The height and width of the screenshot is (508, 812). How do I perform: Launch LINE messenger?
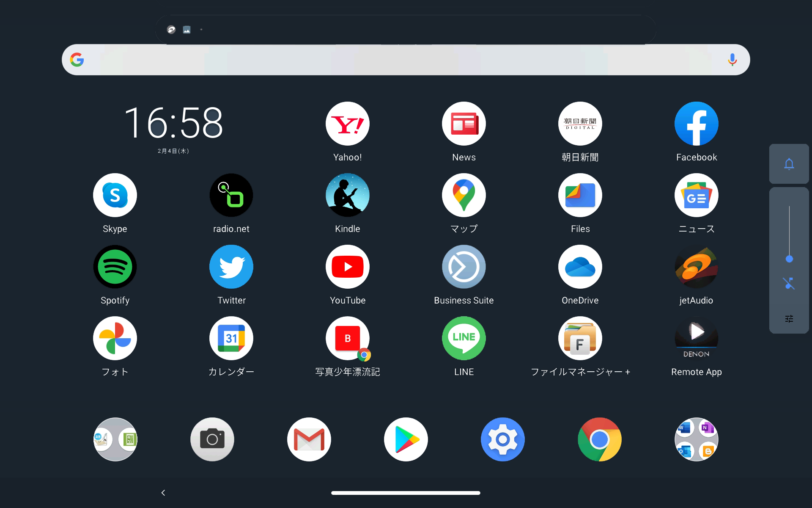click(464, 338)
